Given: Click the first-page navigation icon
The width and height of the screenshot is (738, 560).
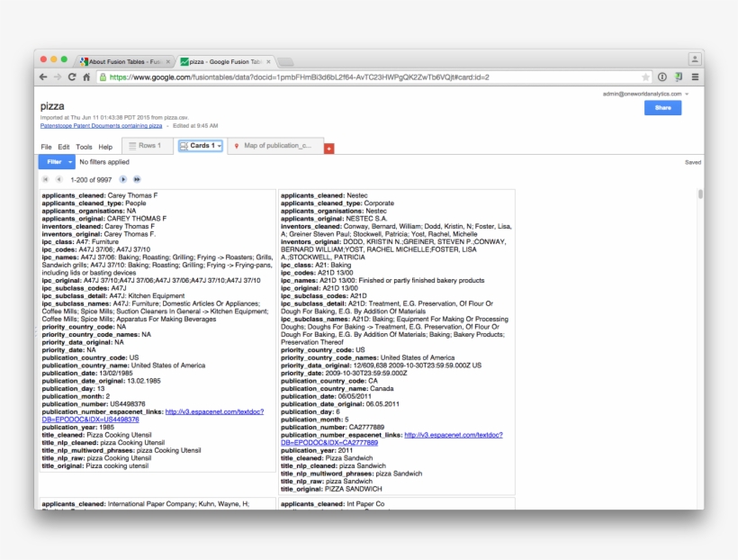Looking at the screenshot, I should point(45,178).
